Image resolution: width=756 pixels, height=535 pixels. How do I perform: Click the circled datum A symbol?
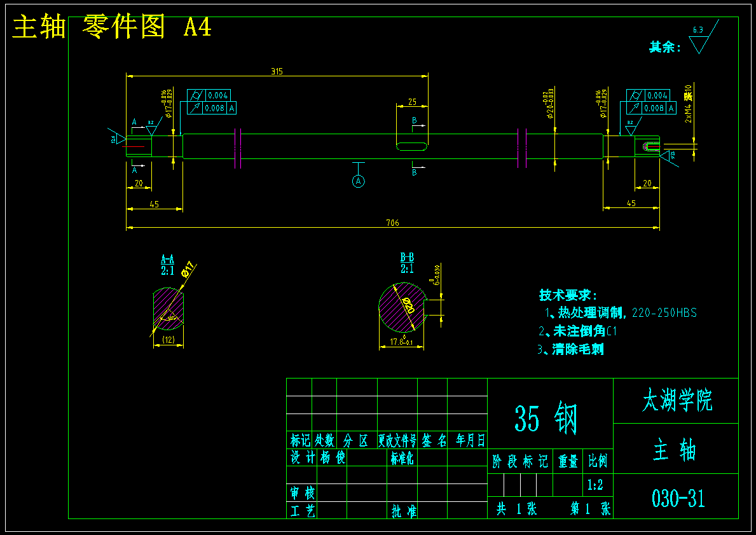coord(358,181)
